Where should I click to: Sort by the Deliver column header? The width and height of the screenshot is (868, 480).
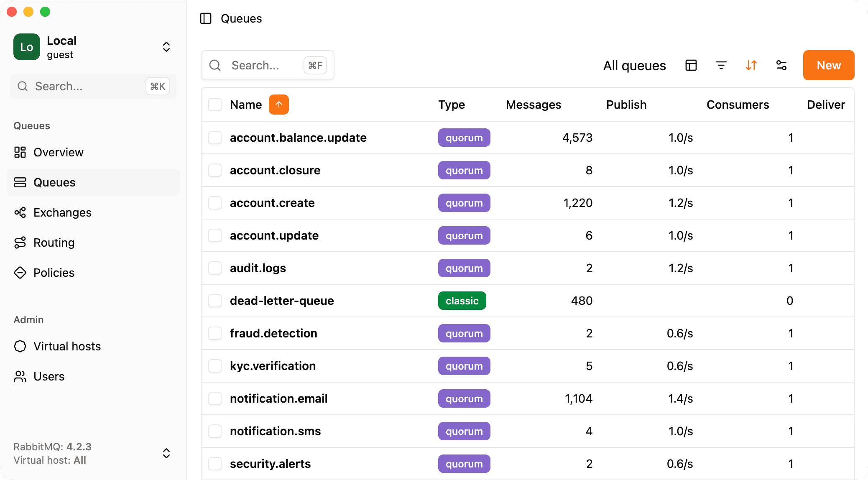coord(826,105)
